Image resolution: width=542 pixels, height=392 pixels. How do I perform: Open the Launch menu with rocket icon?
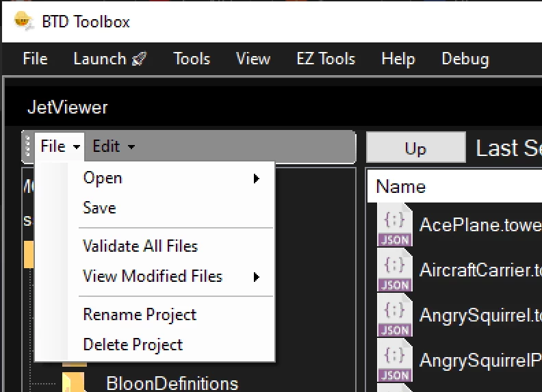(x=110, y=59)
